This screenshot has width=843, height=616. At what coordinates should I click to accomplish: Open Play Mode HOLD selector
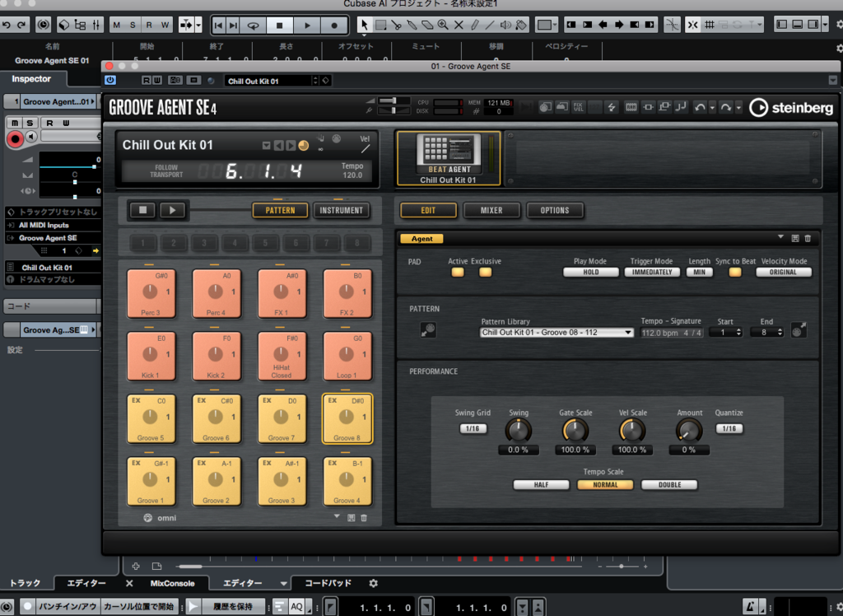pos(591,273)
